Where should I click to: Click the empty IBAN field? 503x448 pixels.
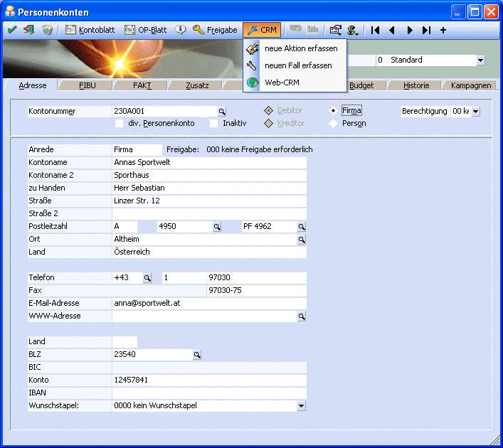tap(209, 393)
